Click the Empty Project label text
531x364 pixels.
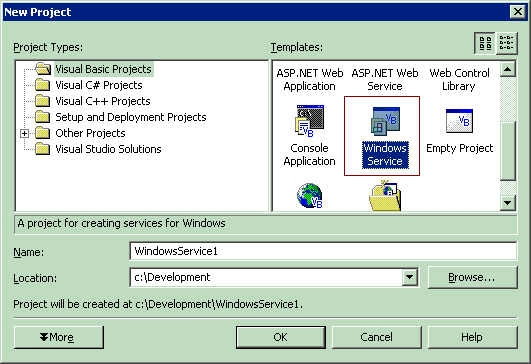(x=459, y=148)
